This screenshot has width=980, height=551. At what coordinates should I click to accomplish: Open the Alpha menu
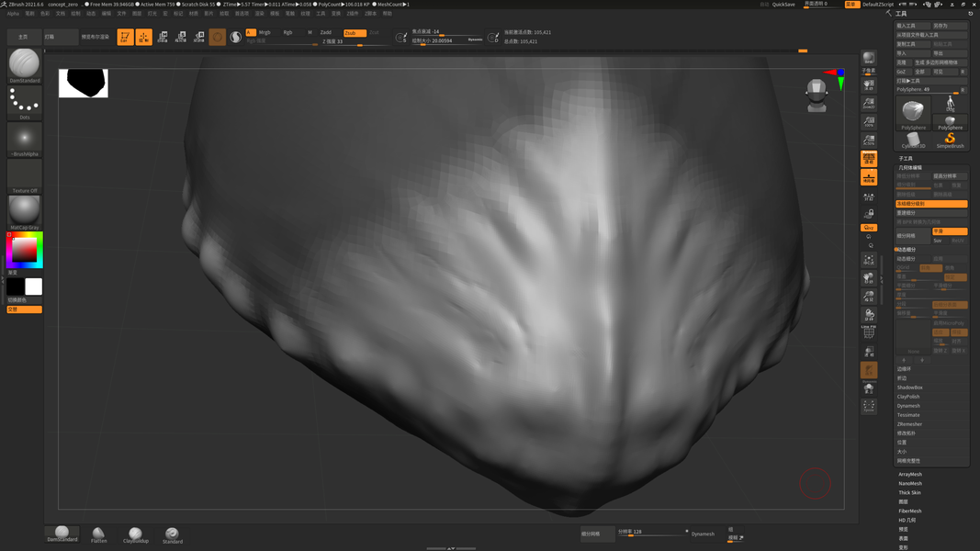tap(13, 13)
